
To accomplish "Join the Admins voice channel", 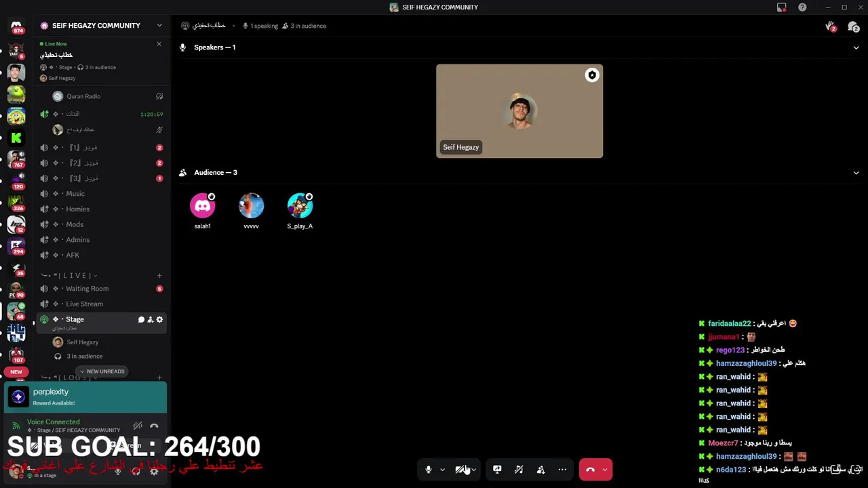I will pyautogui.click(x=102, y=240).
